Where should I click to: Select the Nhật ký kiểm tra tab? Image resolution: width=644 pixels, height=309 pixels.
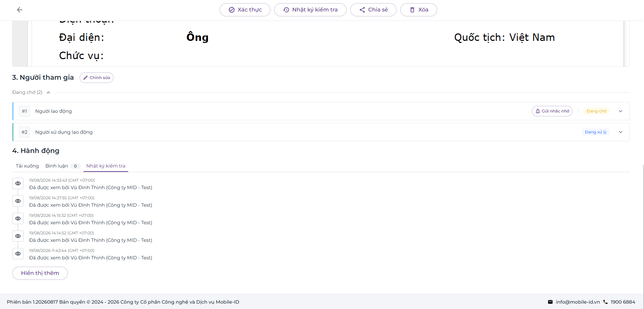106,166
